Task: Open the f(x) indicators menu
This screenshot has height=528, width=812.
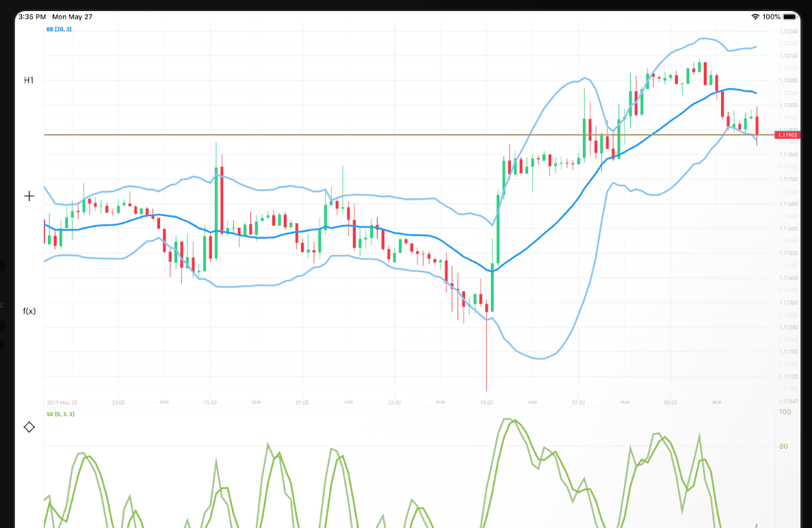Action: [29, 311]
